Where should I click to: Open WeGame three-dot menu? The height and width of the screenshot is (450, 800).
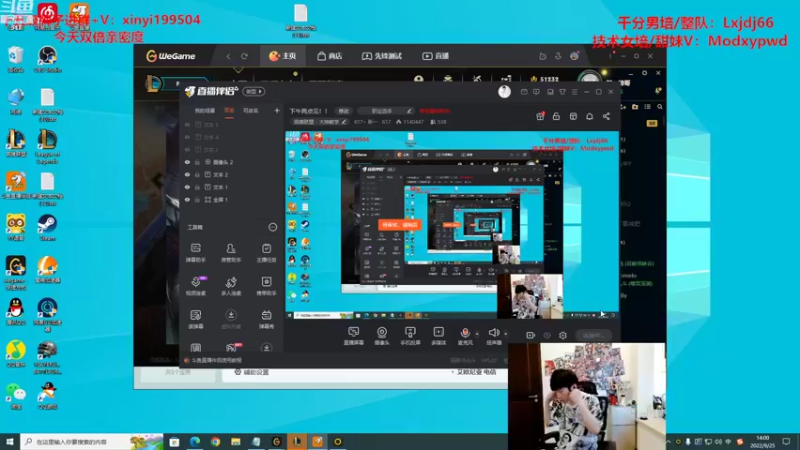(610, 56)
